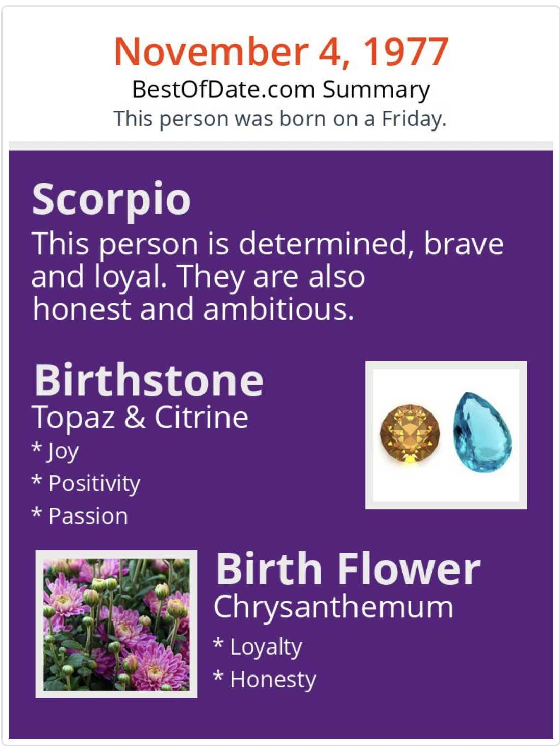The width and height of the screenshot is (560, 753).
Task: Click the blue teardrop topaz gemstone
Action: pos(481,432)
